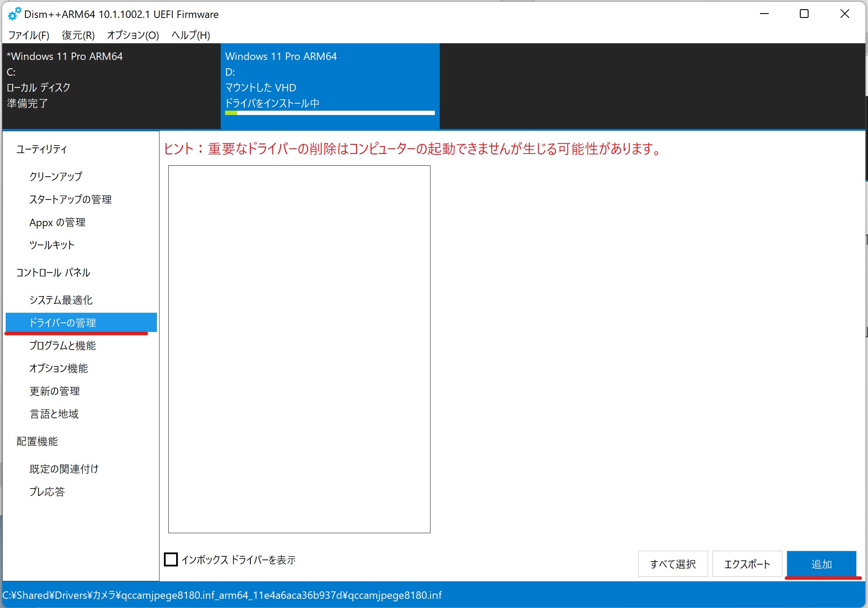Open the オプション(O) menu
This screenshot has width=868, height=608.
(133, 35)
